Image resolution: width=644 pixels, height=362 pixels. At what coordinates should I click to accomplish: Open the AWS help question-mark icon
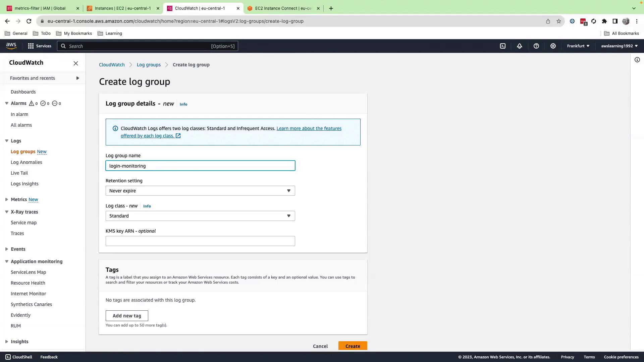point(536,46)
